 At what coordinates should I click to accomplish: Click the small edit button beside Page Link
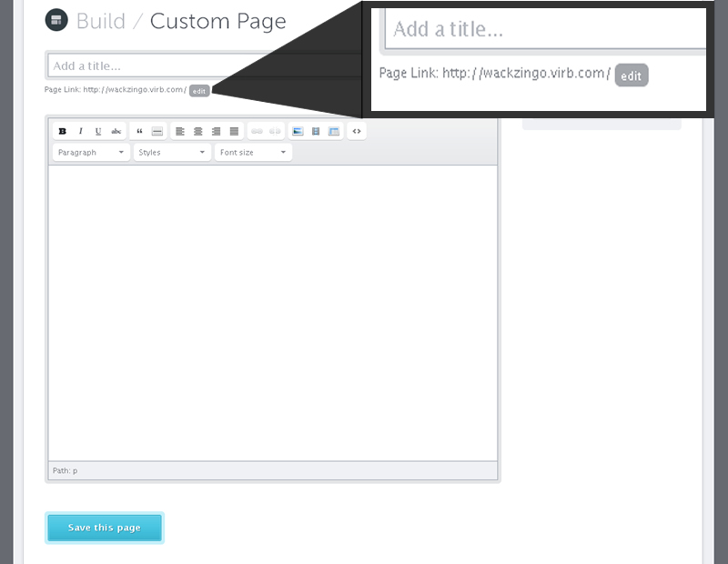coord(199,91)
